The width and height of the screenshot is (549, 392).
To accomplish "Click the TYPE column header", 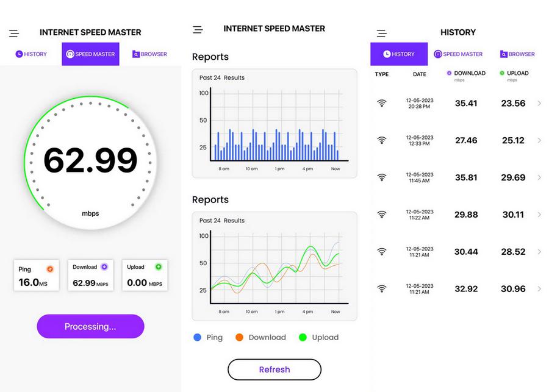I will tap(382, 74).
